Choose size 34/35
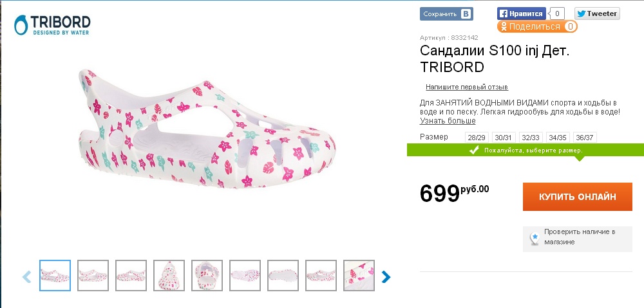 click(x=558, y=137)
